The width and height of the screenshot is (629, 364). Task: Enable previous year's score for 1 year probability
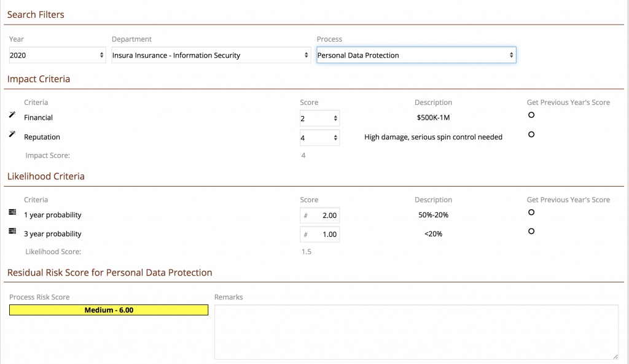(531, 212)
